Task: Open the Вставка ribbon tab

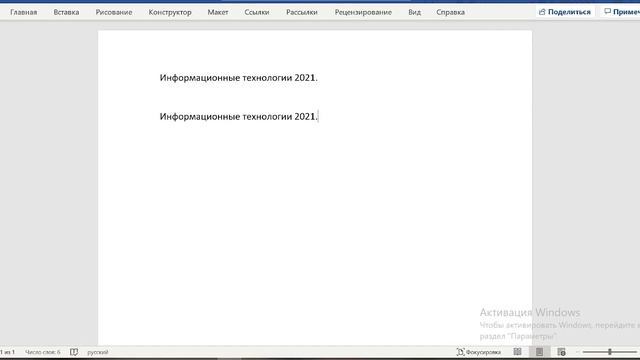Action: (66, 12)
